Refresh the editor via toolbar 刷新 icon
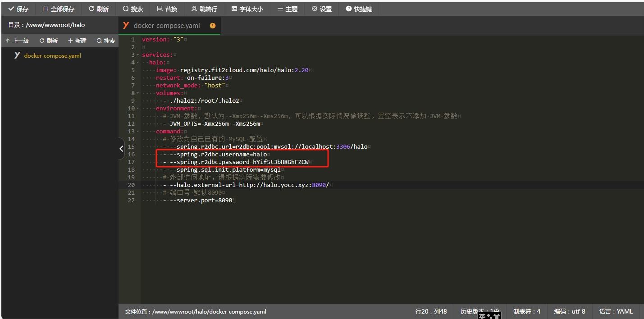The image size is (644, 319). [99, 9]
